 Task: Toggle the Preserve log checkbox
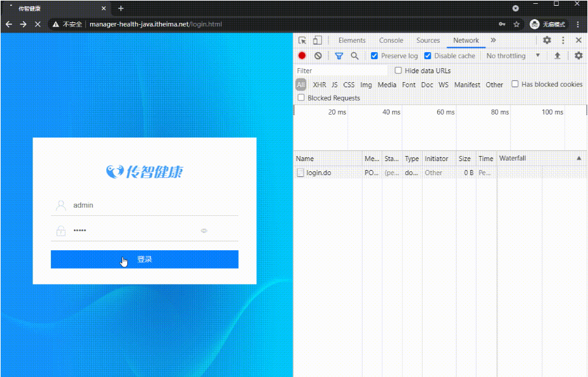(374, 55)
